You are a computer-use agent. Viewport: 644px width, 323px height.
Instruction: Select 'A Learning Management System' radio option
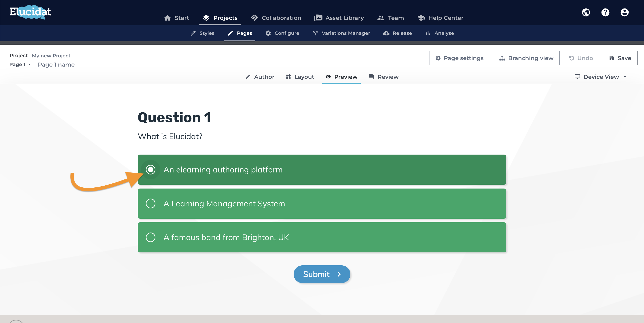(x=322, y=203)
